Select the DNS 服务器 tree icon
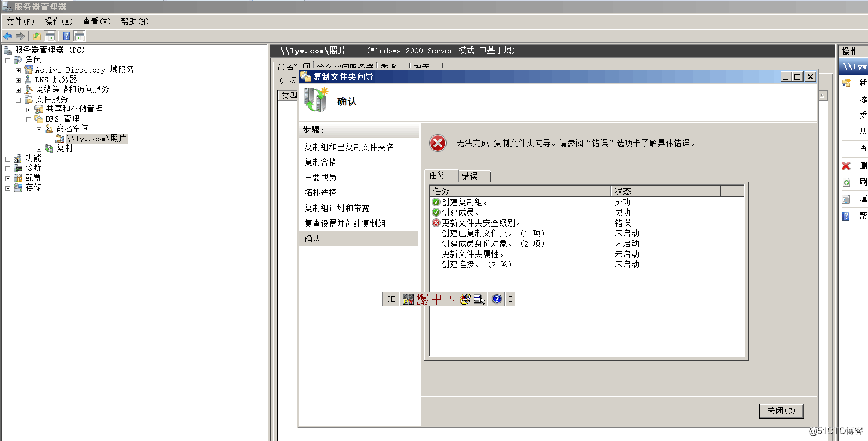 28,80
